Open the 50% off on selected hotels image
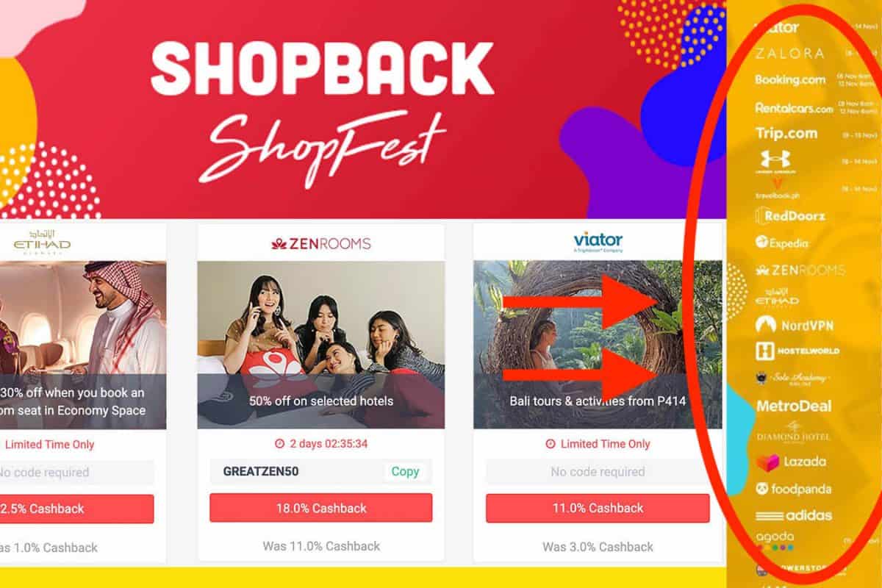 click(320, 345)
